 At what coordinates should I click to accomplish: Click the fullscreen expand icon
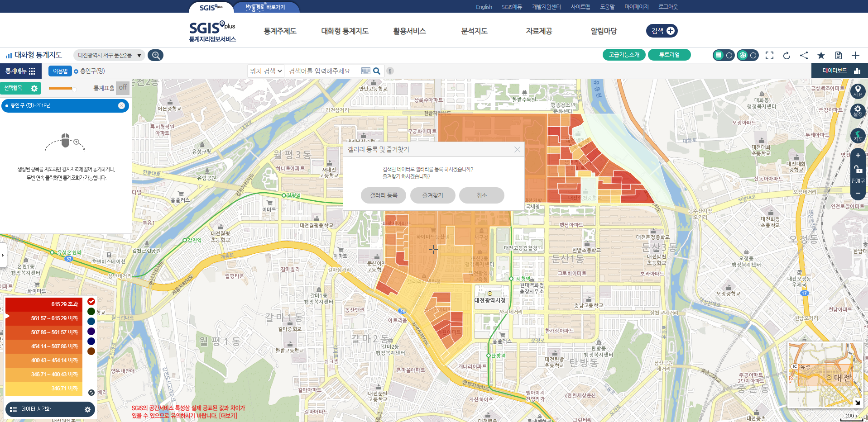pyautogui.click(x=769, y=55)
